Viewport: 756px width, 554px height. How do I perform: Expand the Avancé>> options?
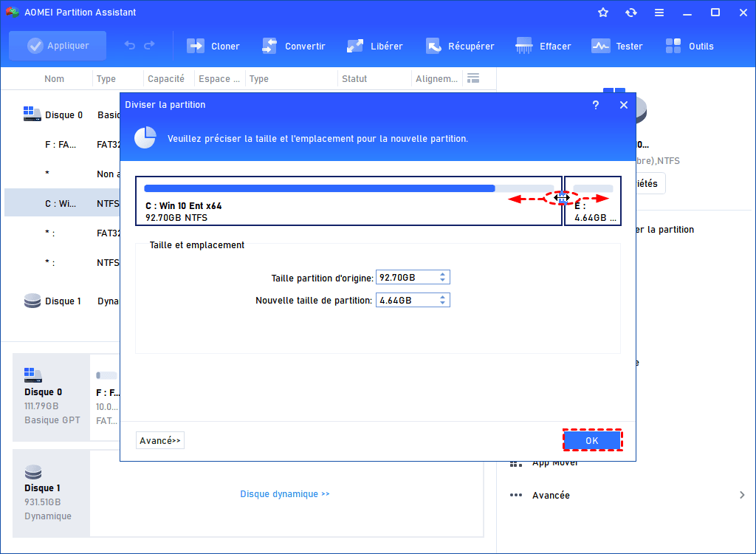click(160, 440)
